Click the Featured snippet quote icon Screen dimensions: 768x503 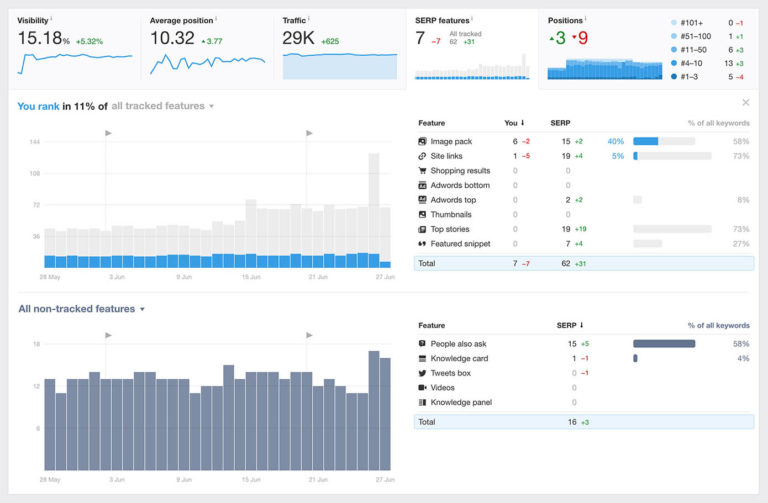(423, 244)
